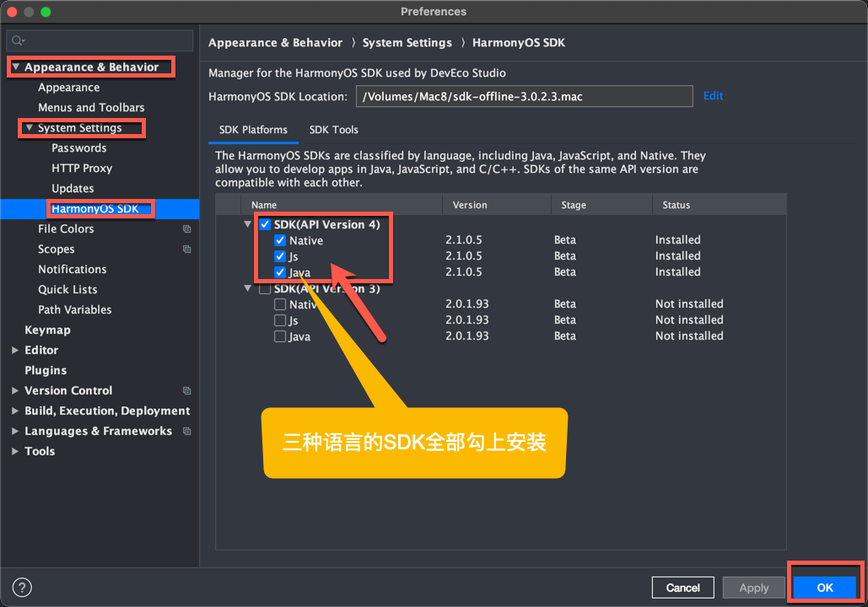
Task: Uncheck Js under API Version 4
Action: [280, 256]
